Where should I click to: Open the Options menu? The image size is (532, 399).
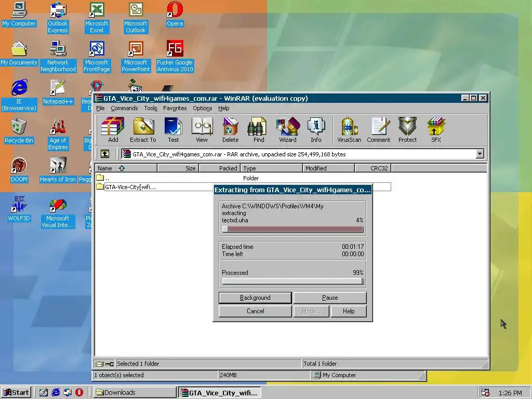tap(203, 108)
